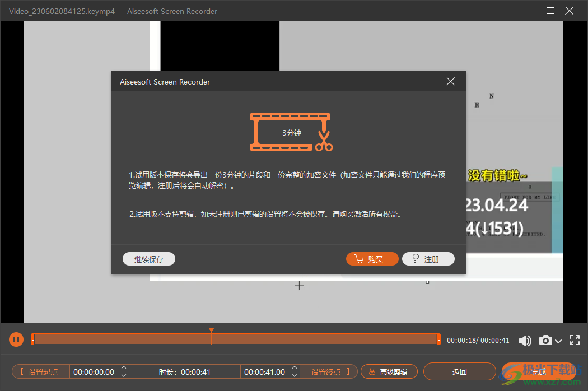
Task: Click the 时长: 00:00:41 duration text
Action: pyautogui.click(x=184, y=372)
